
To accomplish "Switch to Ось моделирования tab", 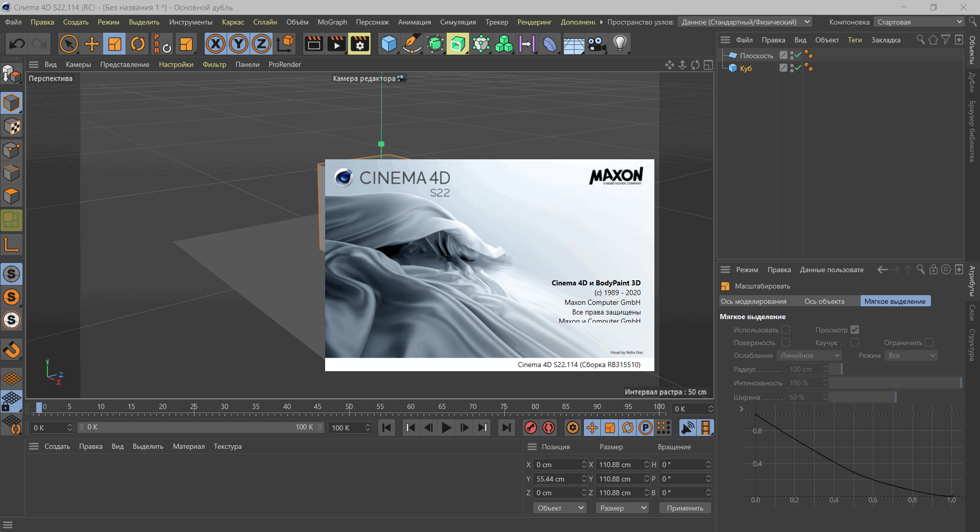I will pyautogui.click(x=754, y=301).
